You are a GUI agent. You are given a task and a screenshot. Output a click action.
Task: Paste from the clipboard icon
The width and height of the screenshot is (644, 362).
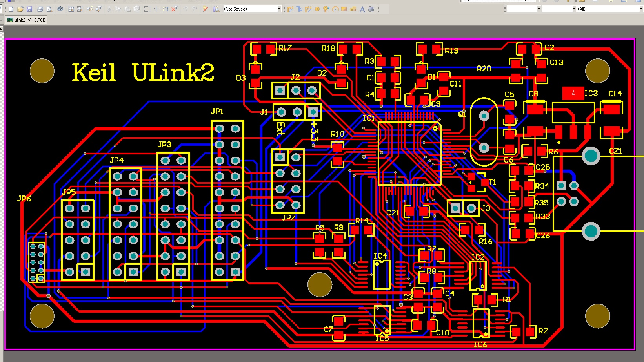pos(127,9)
